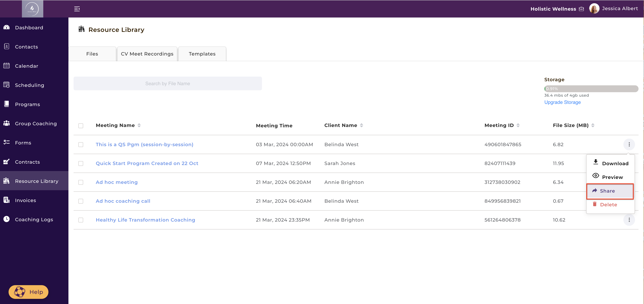Switch to the Templates tab

[202, 54]
